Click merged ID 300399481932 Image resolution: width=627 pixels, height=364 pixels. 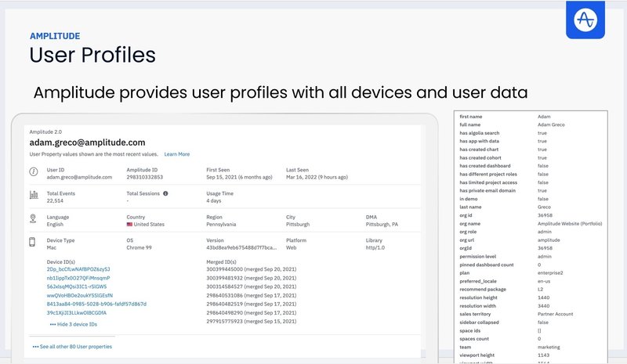pyautogui.click(x=251, y=278)
